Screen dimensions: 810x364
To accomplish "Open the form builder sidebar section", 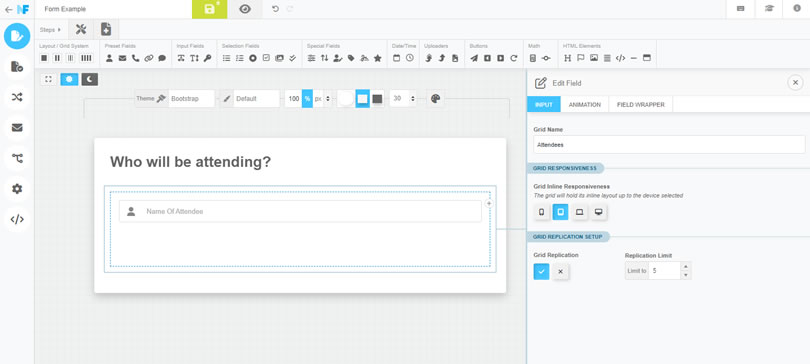I will [x=17, y=36].
